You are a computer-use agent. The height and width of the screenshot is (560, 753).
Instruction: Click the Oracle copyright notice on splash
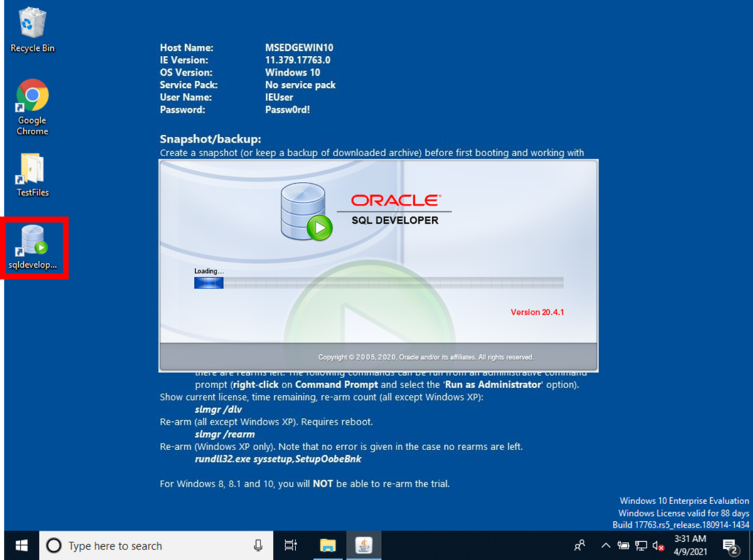[x=426, y=357]
